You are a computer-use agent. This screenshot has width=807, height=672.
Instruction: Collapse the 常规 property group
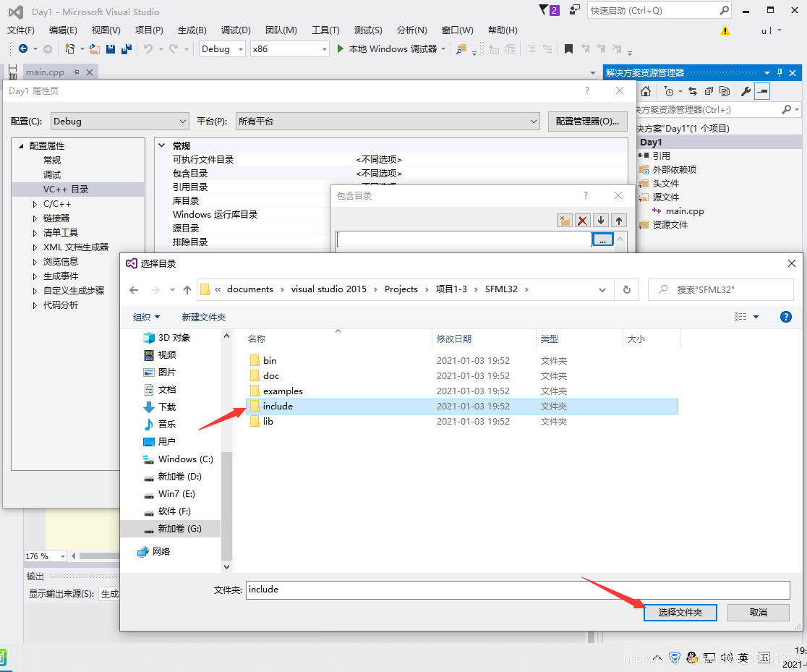point(161,145)
